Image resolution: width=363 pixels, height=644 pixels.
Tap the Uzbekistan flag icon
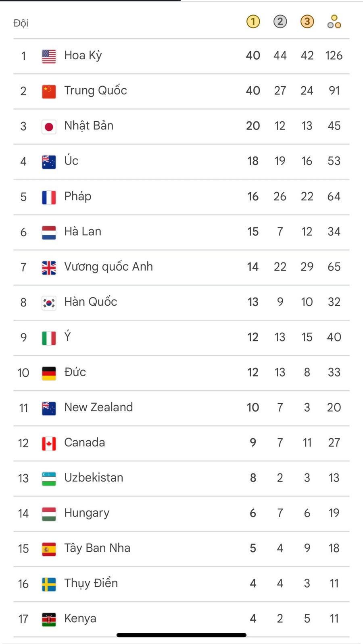point(49,478)
